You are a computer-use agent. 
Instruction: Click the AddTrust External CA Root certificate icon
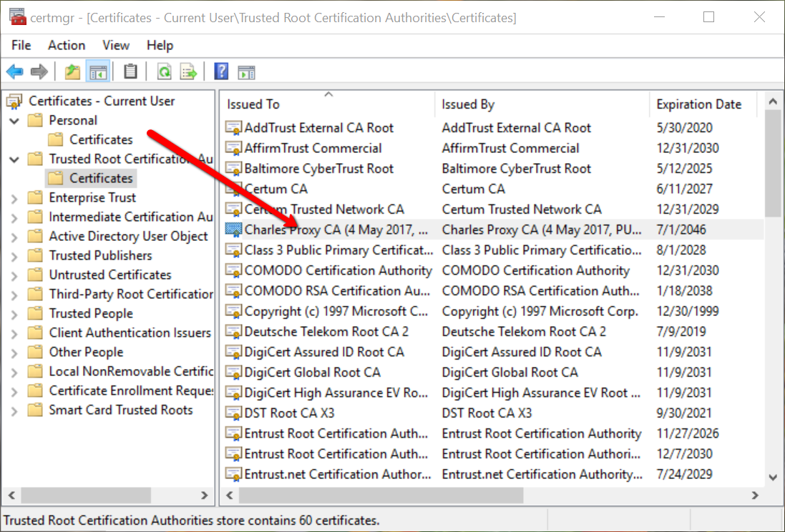[x=233, y=127]
